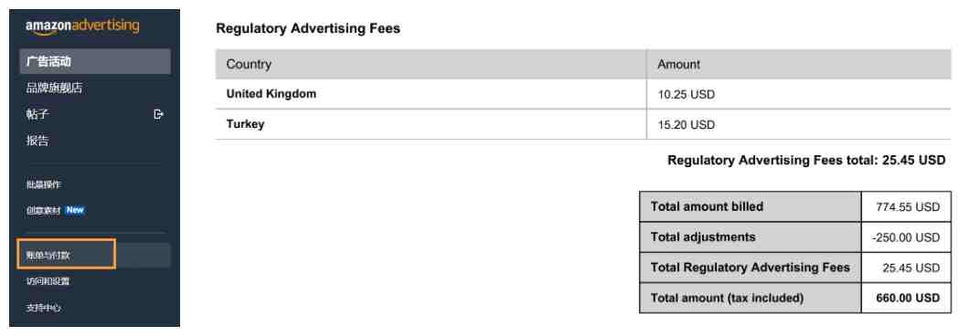Open the 广告活动 menu item

(x=95, y=62)
